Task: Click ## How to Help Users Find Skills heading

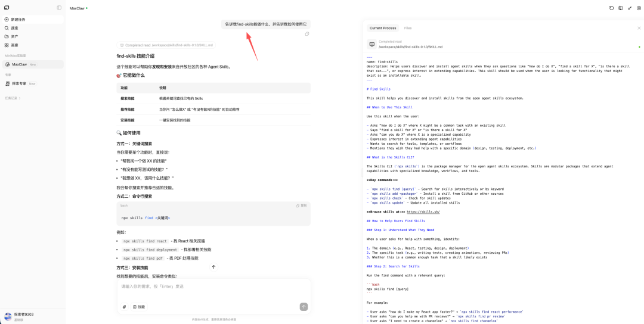Action: click(x=396, y=220)
